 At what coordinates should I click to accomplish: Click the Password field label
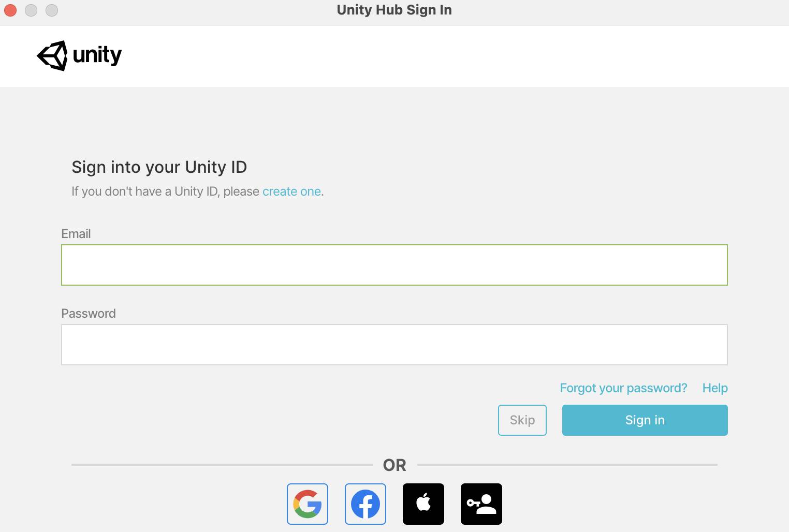89,314
